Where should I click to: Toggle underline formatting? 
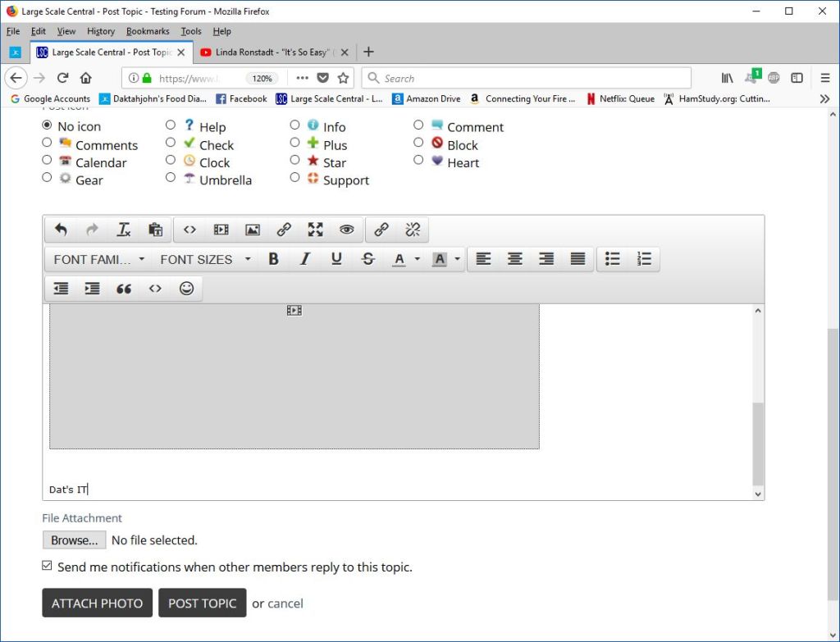(336, 259)
